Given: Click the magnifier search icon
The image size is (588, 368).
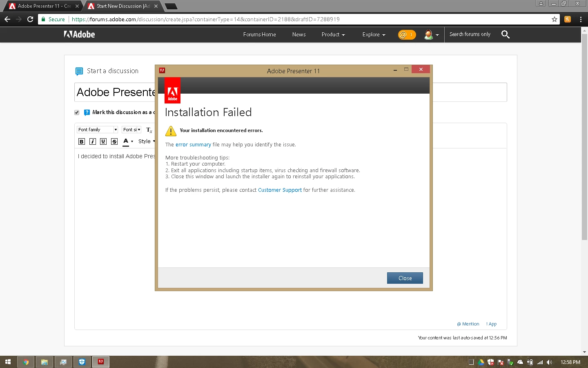Looking at the screenshot, I should click(505, 34).
